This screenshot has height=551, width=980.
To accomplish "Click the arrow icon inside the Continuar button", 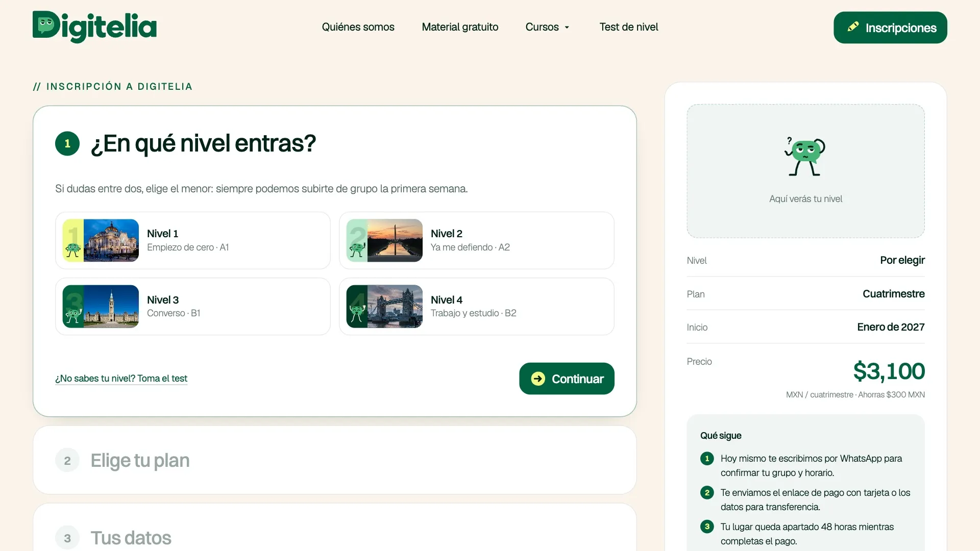I will [x=538, y=379].
